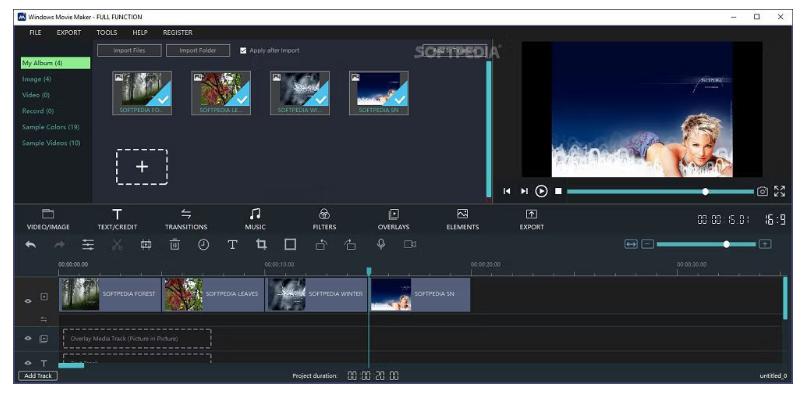Image resolution: width=806 pixels, height=400 pixels.
Task: Undo the last edit with back arrow
Action: point(31,245)
